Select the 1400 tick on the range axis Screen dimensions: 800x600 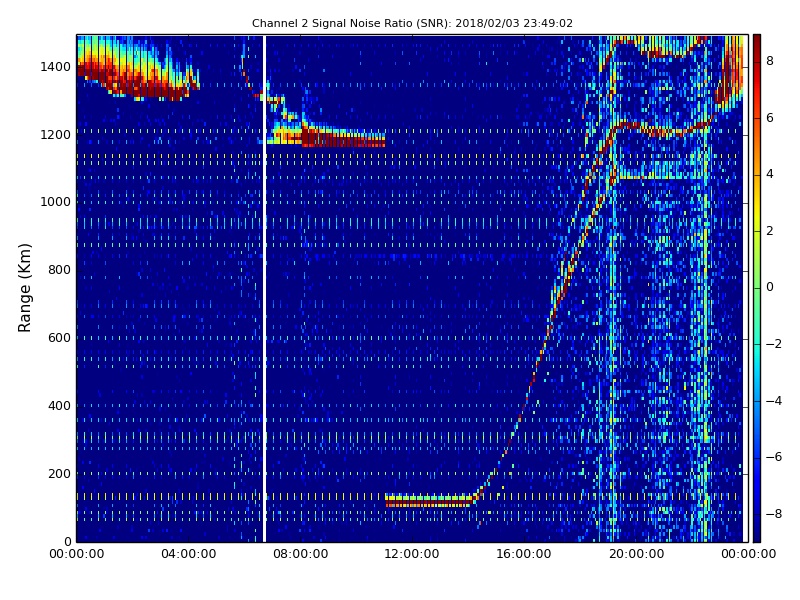tap(55, 67)
